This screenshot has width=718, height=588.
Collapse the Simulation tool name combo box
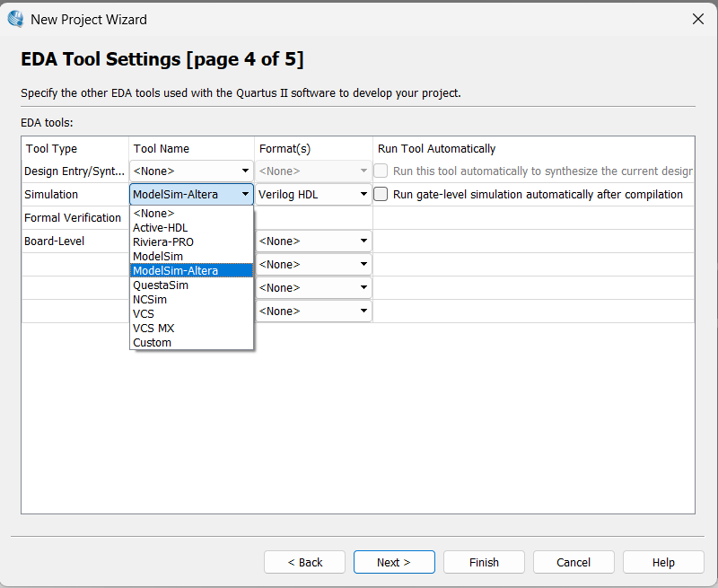point(191,194)
